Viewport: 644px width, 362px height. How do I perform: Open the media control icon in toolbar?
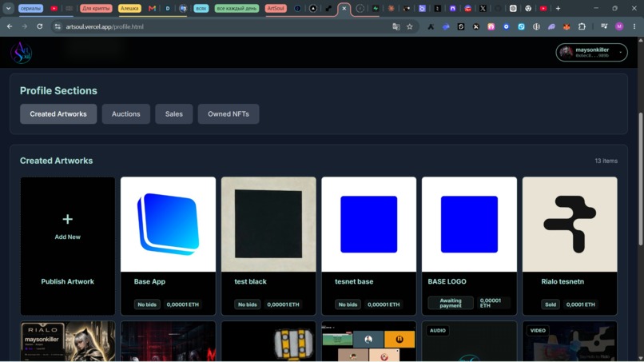[x=604, y=26]
